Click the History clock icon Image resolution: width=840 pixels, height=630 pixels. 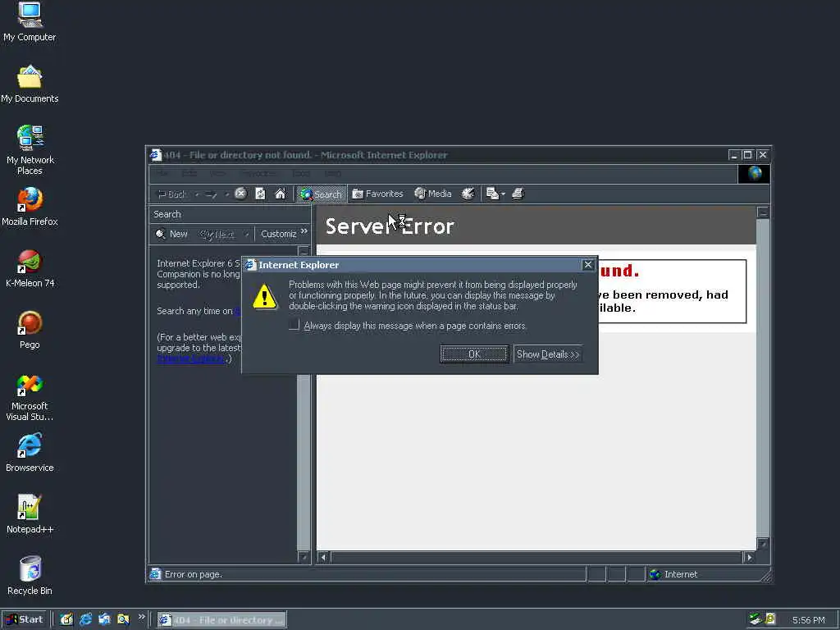(x=468, y=194)
